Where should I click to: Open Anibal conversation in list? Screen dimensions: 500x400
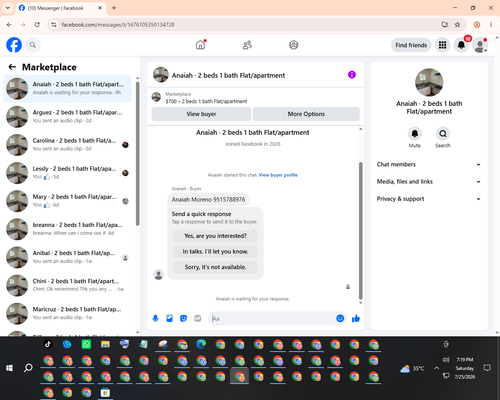[68, 257]
